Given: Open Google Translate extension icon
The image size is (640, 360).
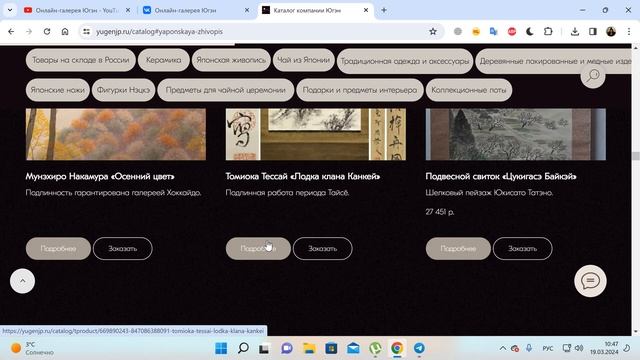Looking at the screenshot, I should (493, 31).
